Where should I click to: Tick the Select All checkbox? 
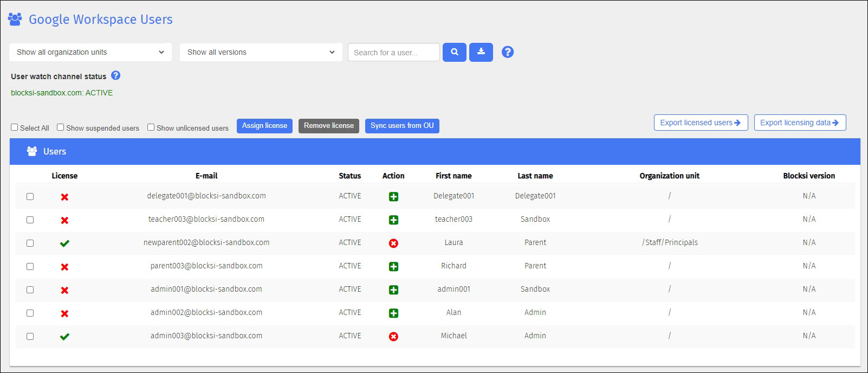(x=15, y=127)
